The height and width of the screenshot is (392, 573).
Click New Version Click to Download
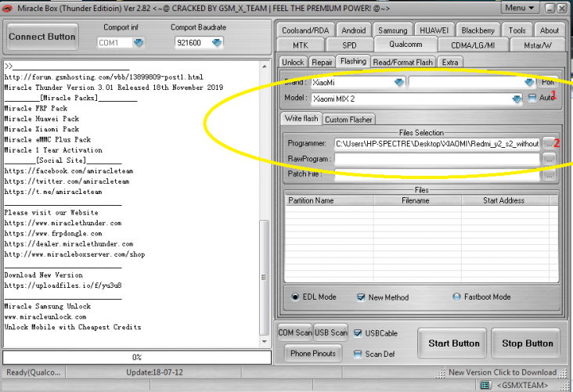coord(503,372)
